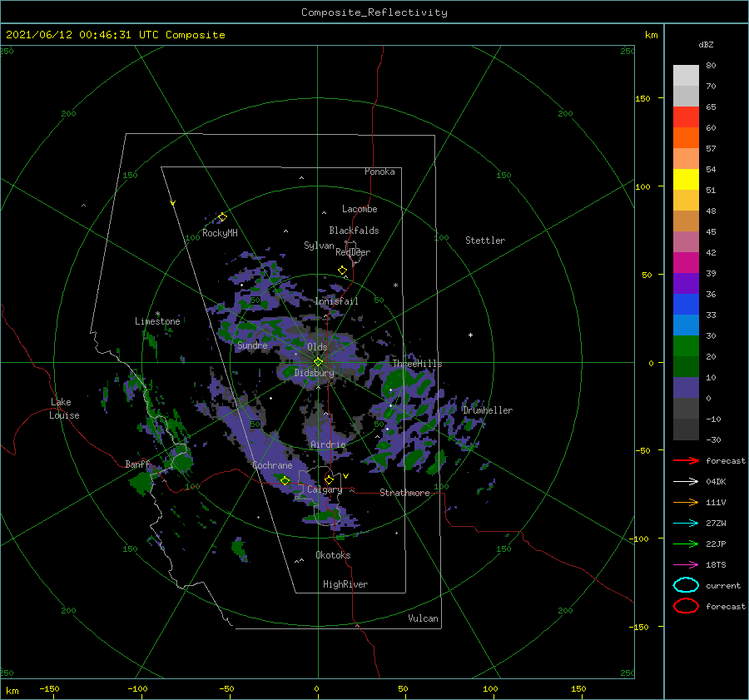Viewport: 749px width, 700px height.
Task: Click the ThreeHills label
Action: [418, 364]
